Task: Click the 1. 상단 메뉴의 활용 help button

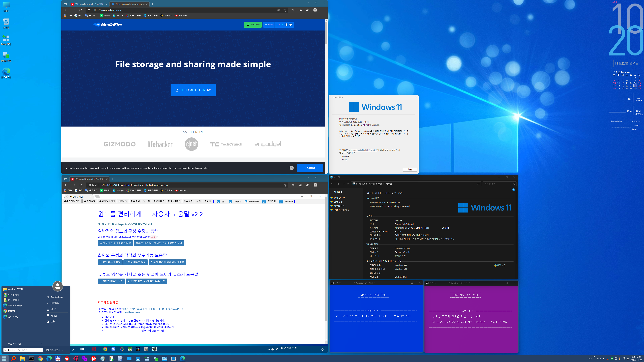Action: pyautogui.click(x=110, y=262)
